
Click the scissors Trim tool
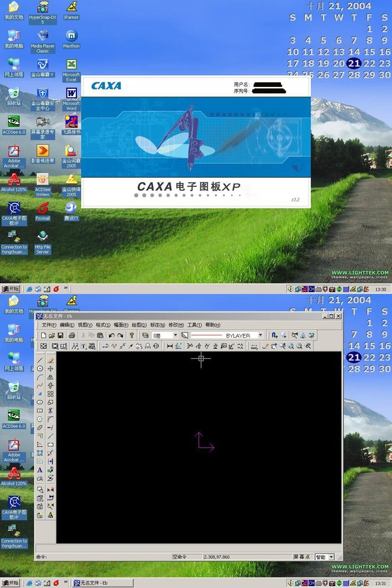pos(50,411)
